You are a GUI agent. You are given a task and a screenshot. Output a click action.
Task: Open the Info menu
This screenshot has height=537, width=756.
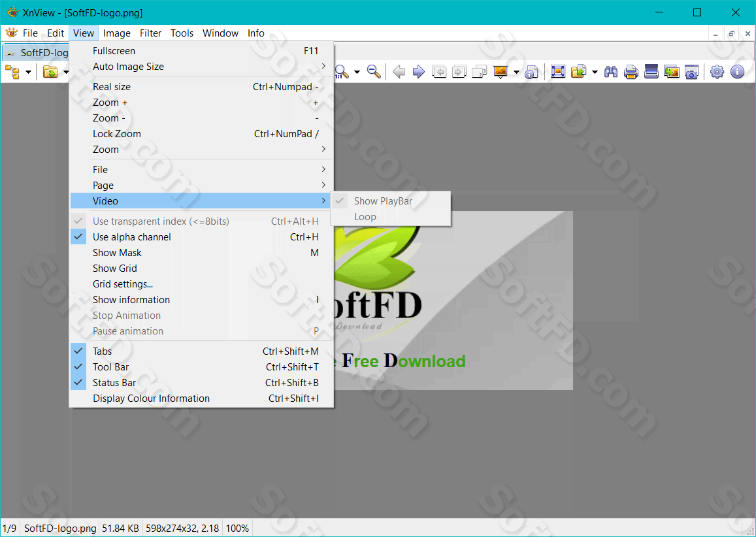pyautogui.click(x=256, y=33)
